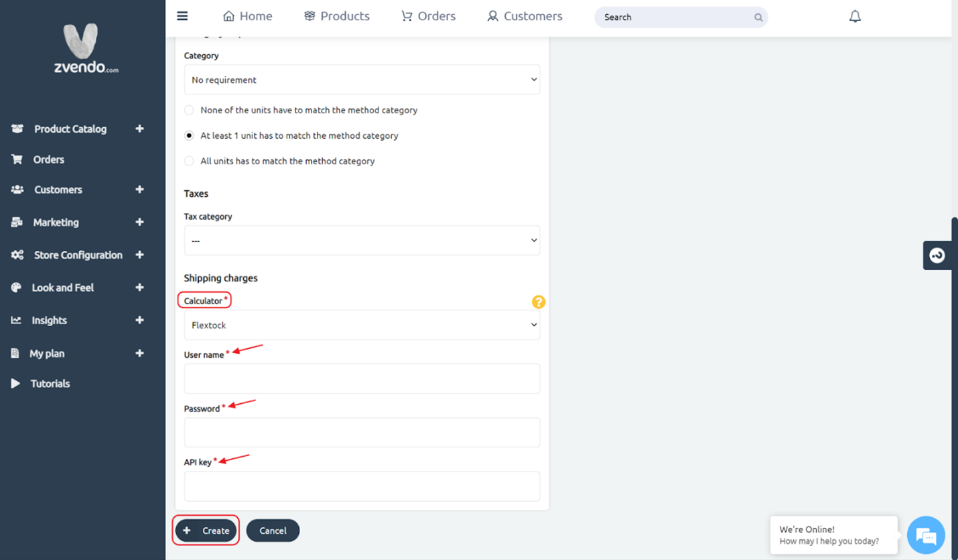Screen dimensions: 958x560
Task: Click the Cancel button
Action: (273, 531)
